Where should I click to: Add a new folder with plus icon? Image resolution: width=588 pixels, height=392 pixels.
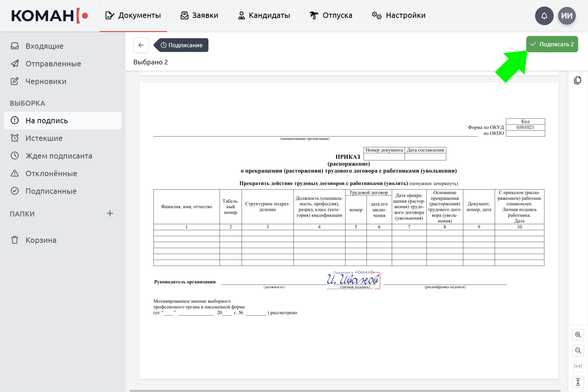pos(110,213)
